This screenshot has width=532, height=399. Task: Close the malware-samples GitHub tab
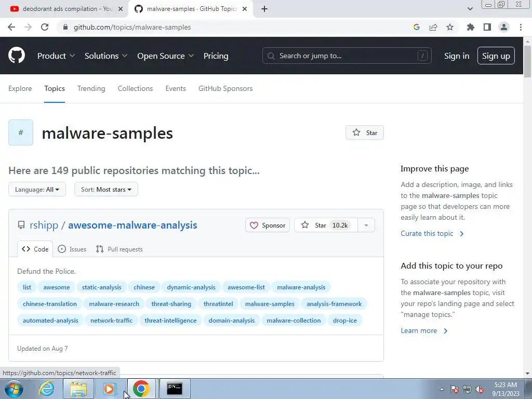pos(245,9)
